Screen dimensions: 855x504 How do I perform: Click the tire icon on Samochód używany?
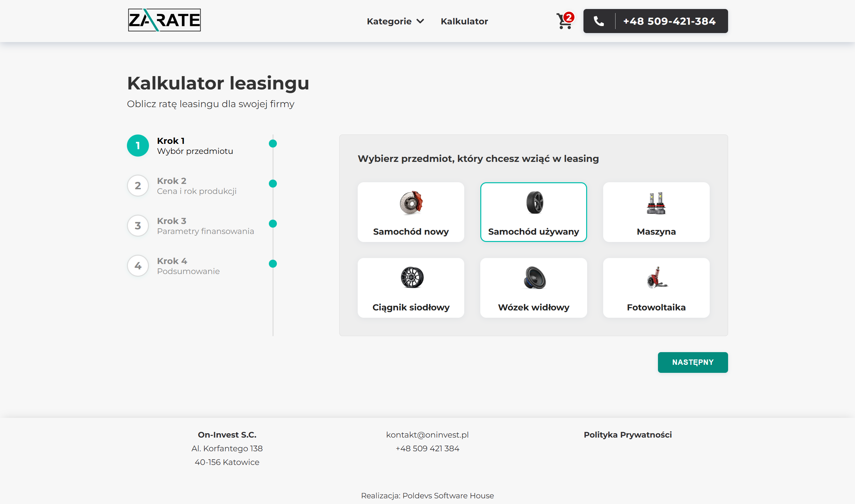[534, 203]
